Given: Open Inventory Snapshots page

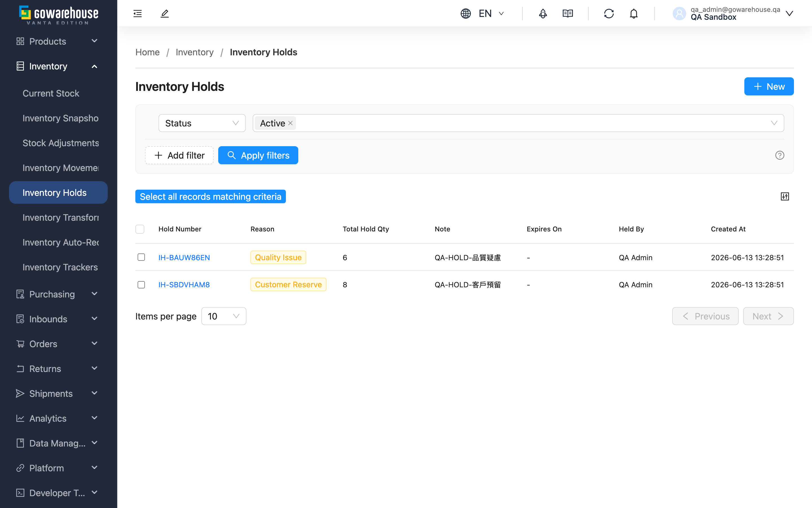Looking at the screenshot, I should point(58,118).
